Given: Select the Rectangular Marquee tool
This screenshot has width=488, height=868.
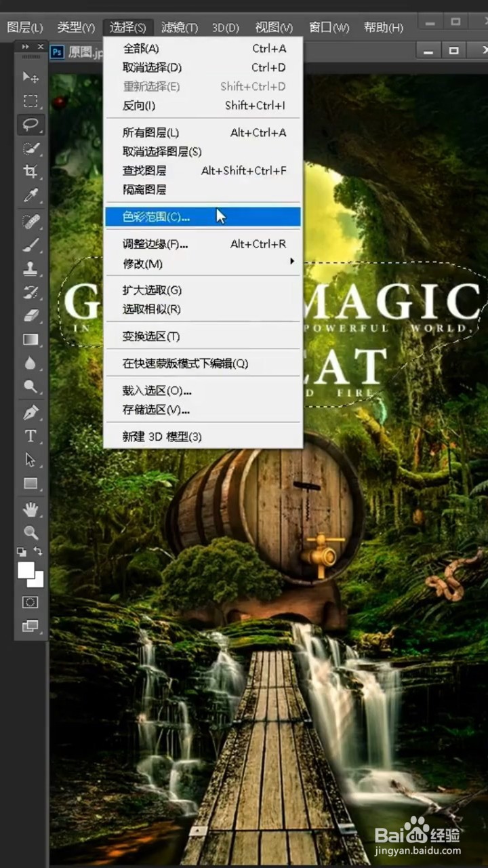Looking at the screenshot, I should point(30,101).
